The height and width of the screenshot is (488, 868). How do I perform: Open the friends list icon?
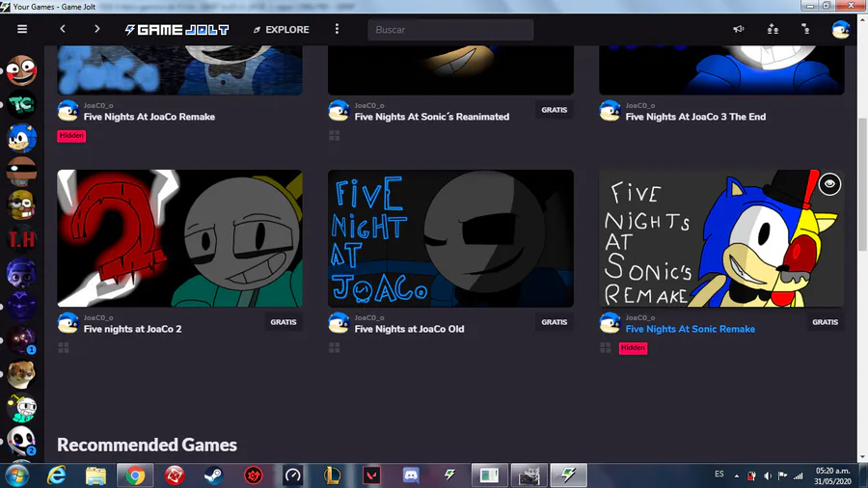(773, 29)
